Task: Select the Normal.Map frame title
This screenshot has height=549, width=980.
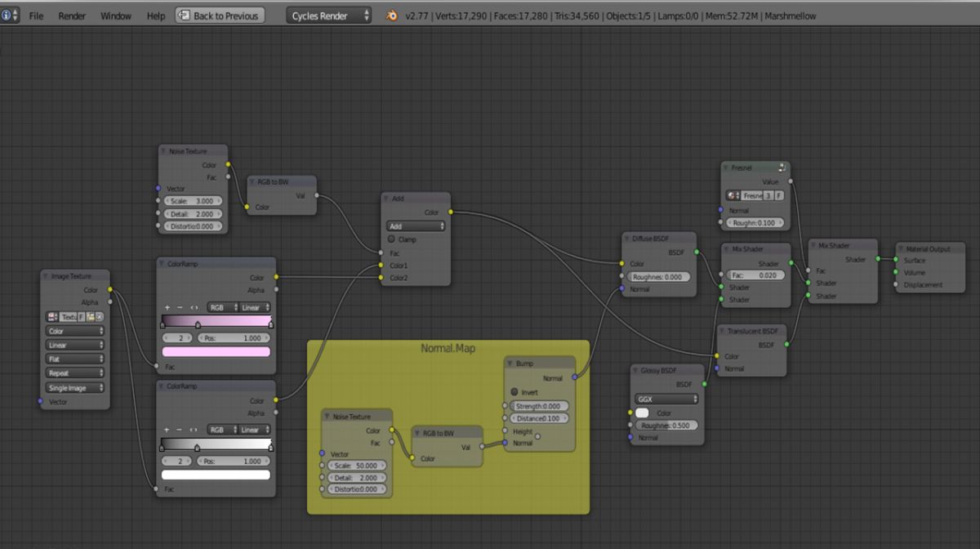Action: tap(448, 348)
